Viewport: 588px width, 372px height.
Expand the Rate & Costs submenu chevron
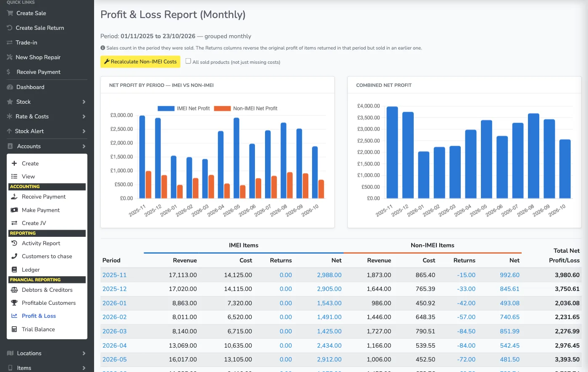pyautogui.click(x=84, y=116)
